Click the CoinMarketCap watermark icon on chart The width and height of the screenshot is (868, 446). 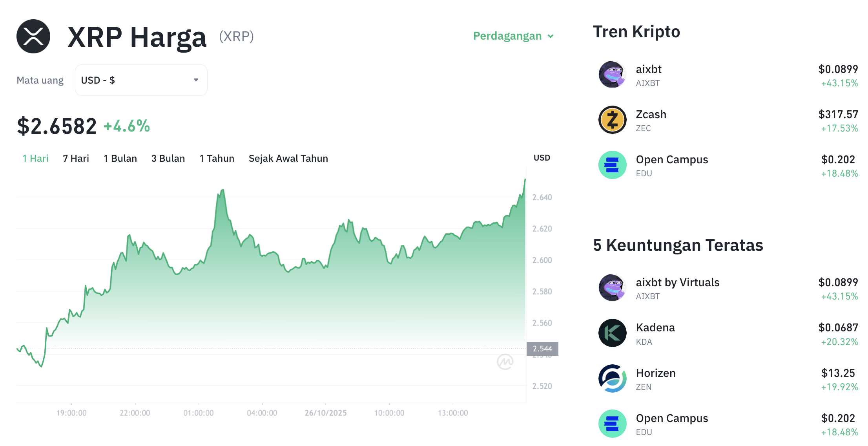pyautogui.click(x=505, y=362)
